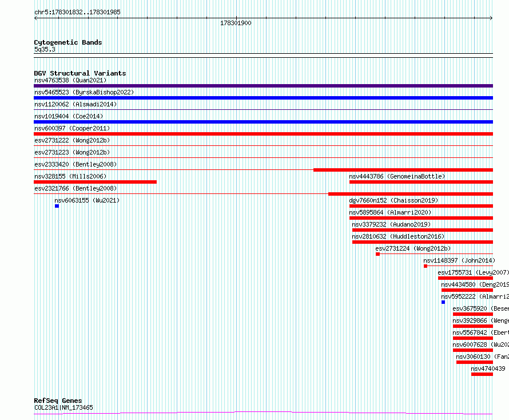Click the nsv6063155 (Wu2021) label
The image size is (509, 420).
click(x=87, y=200)
